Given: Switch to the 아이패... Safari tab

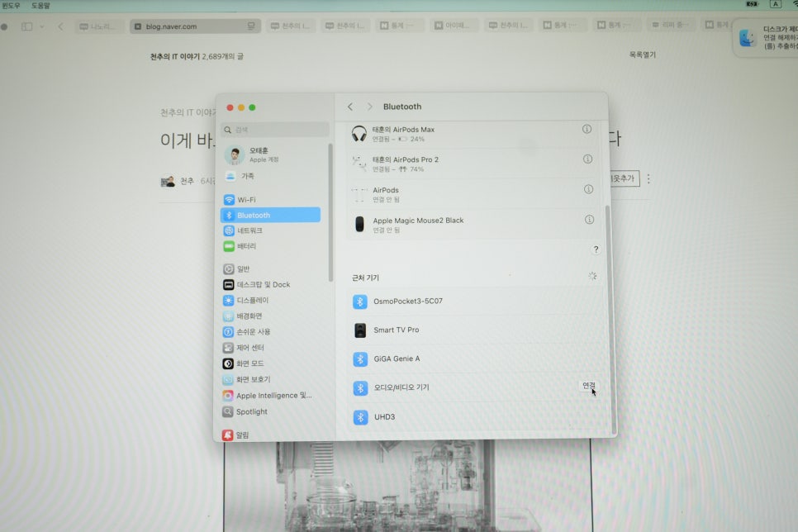Looking at the screenshot, I should point(452,25).
